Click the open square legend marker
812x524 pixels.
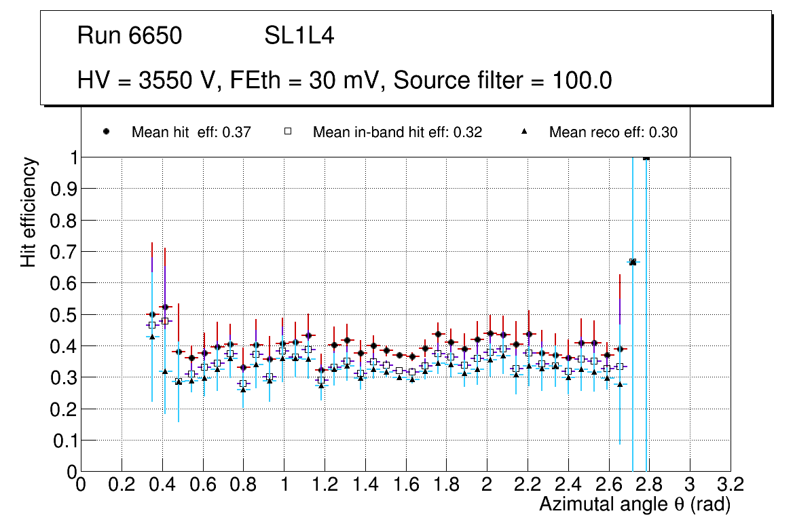pos(287,132)
